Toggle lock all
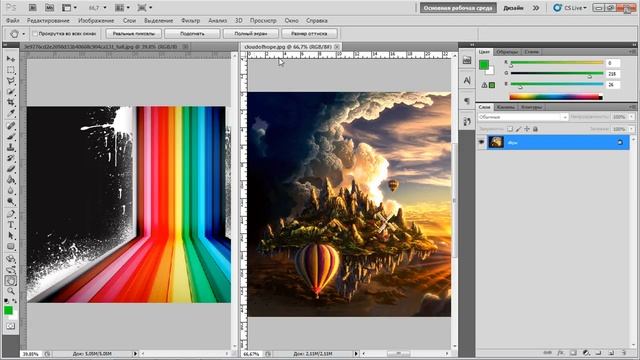The width and height of the screenshot is (640, 360). [536, 129]
